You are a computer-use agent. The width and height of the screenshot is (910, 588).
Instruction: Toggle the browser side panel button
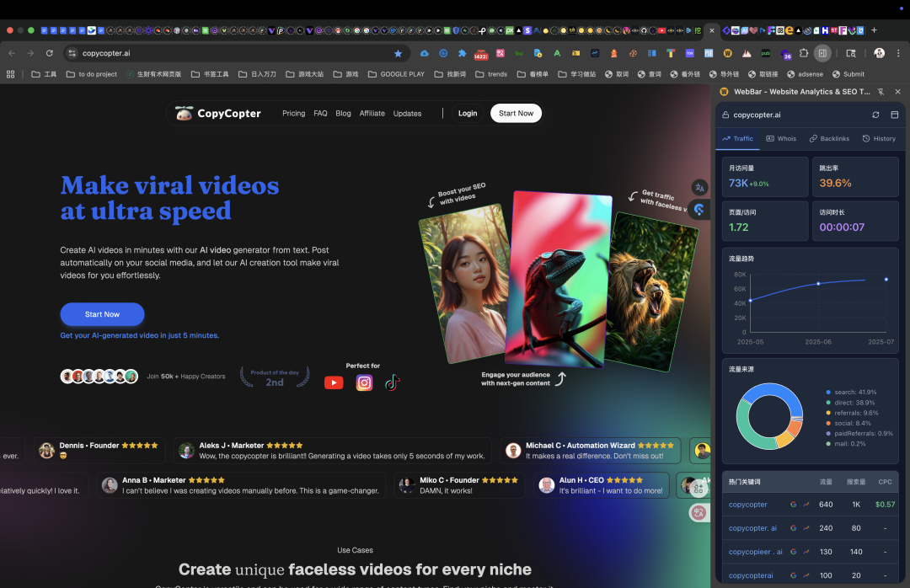coord(822,53)
